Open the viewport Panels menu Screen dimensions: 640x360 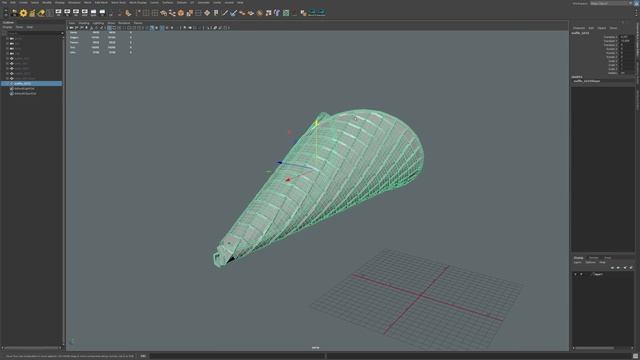[138, 23]
